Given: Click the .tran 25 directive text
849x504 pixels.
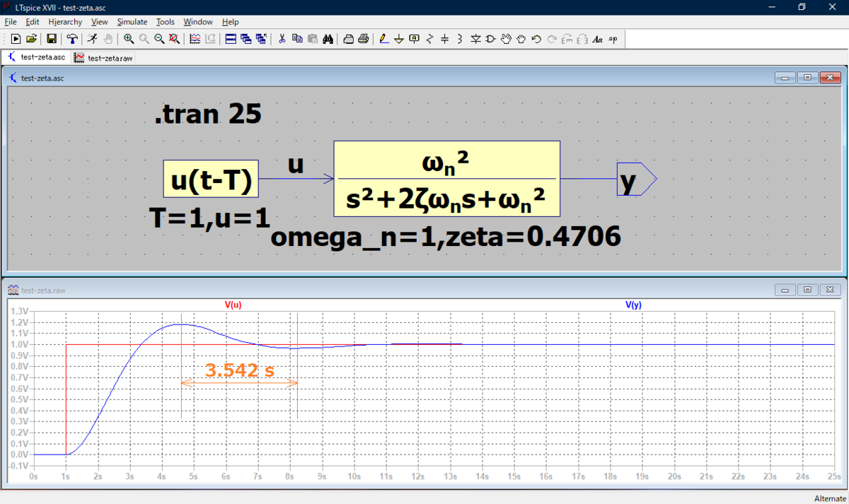Looking at the screenshot, I should coord(208,114).
